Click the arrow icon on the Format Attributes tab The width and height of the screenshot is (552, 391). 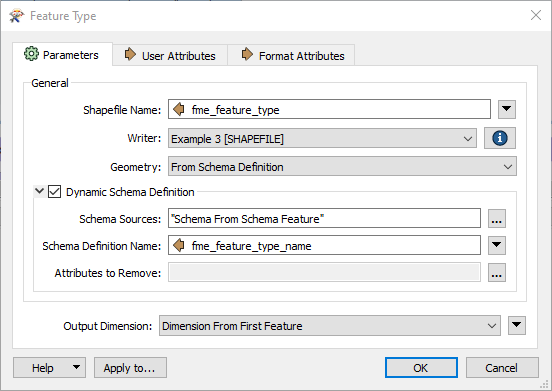coord(247,54)
